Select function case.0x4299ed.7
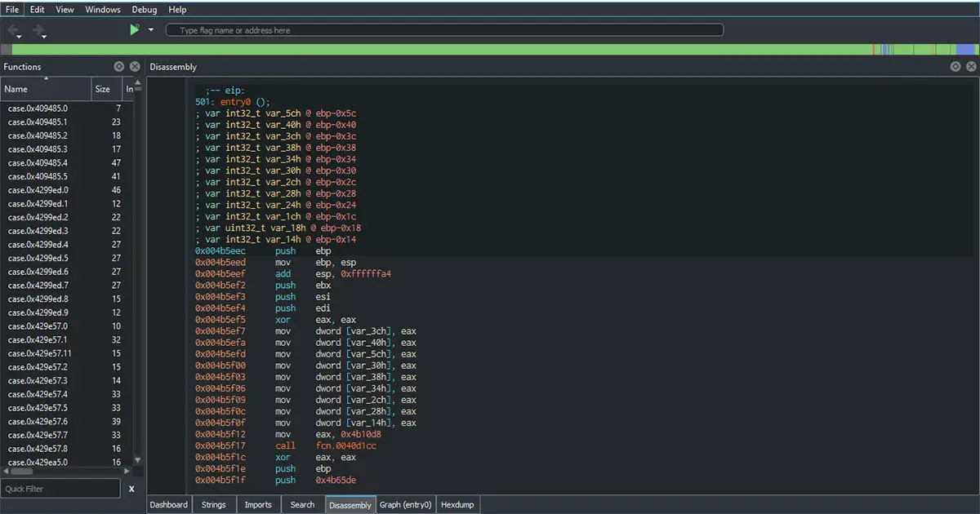The height and width of the screenshot is (514, 980). coord(65,286)
